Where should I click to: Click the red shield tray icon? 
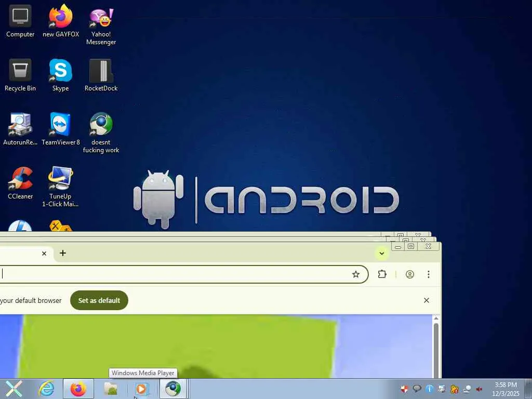coord(404,389)
